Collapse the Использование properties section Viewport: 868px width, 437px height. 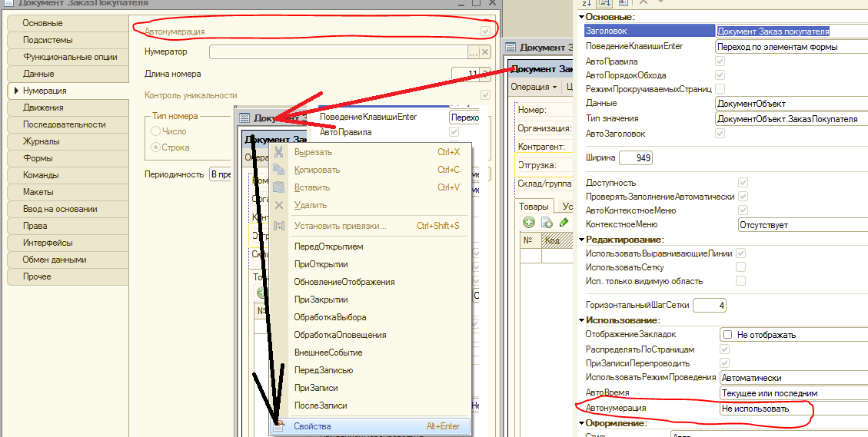coord(581,320)
